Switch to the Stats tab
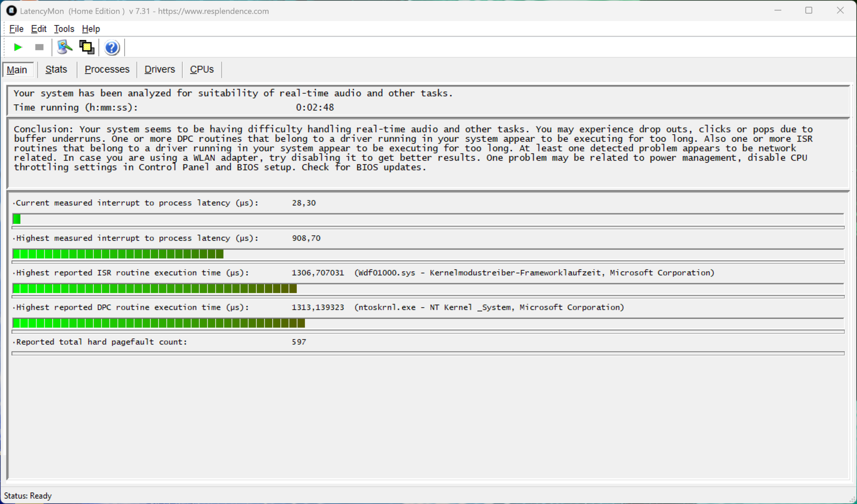The width and height of the screenshot is (857, 504). pos(56,70)
